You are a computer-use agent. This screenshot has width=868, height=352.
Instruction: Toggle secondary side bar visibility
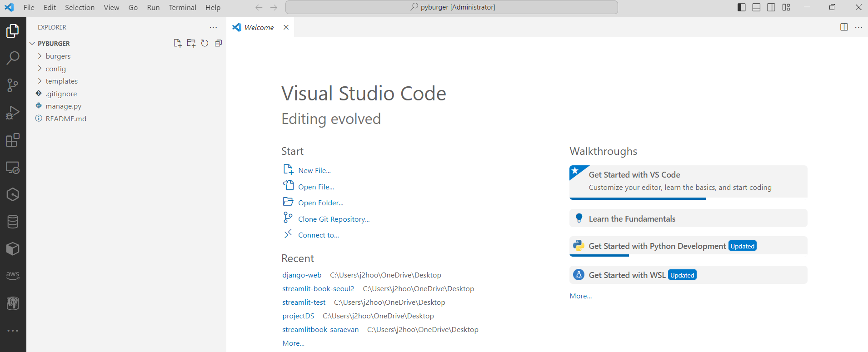tap(771, 7)
